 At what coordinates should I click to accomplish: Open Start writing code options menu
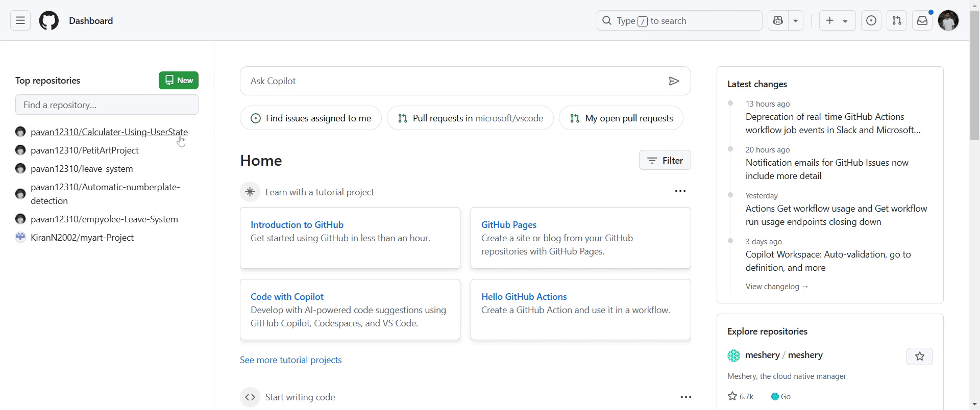pos(686,397)
